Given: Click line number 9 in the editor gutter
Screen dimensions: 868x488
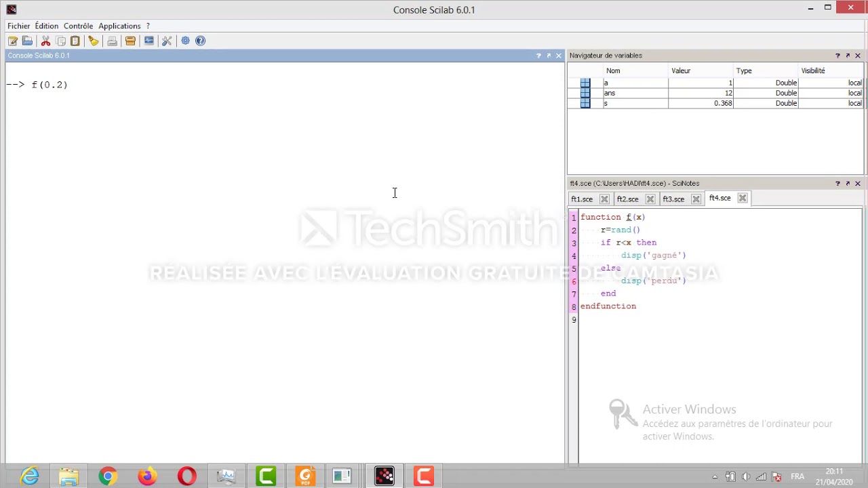Looking at the screenshot, I should point(574,320).
